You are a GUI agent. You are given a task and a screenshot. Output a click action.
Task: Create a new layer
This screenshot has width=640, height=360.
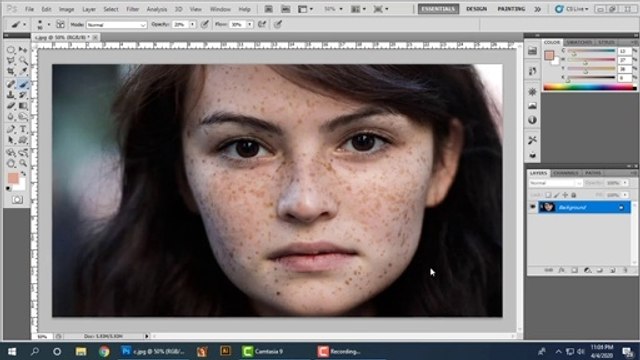tap(613, 270)
